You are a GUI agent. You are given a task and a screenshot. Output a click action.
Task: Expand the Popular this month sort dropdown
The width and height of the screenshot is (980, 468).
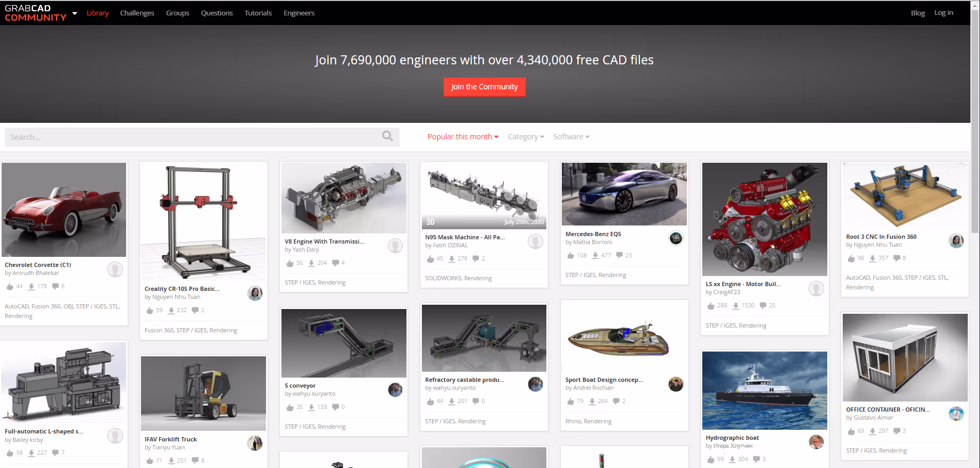point(463,137)
